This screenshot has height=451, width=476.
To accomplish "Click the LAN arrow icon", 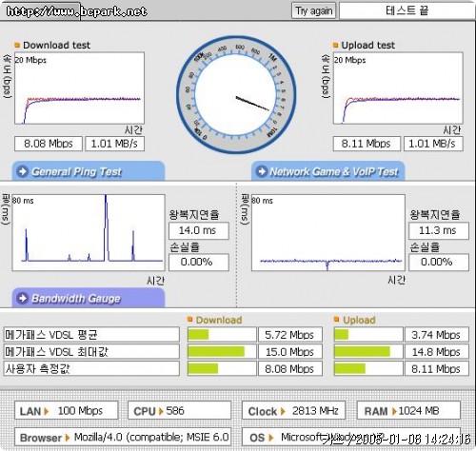I will tap(47, 411).
